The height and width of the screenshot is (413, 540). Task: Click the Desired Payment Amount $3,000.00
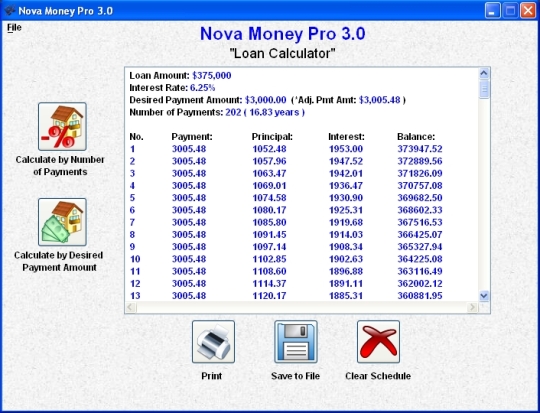coord(266,100)
